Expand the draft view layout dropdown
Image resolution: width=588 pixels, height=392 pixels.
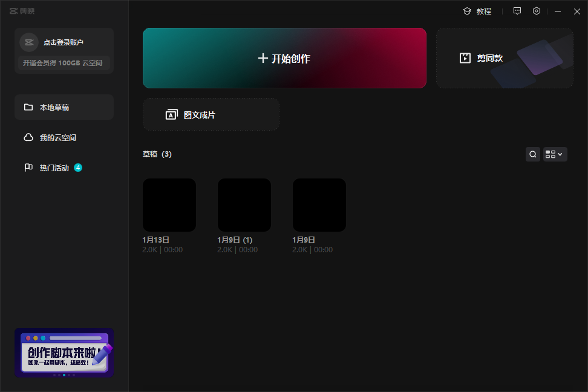coord(555,154)
